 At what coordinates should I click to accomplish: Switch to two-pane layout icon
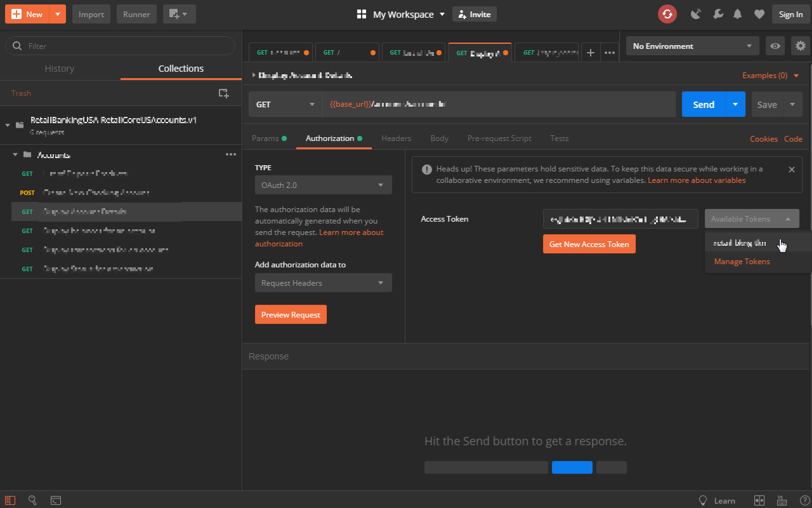pos(759,500)
